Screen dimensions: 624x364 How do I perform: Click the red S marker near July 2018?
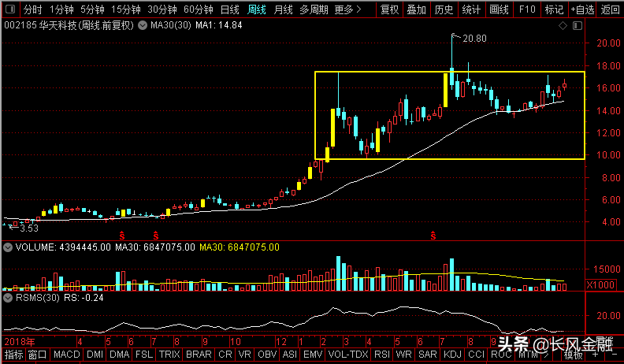tap(155, 236)
